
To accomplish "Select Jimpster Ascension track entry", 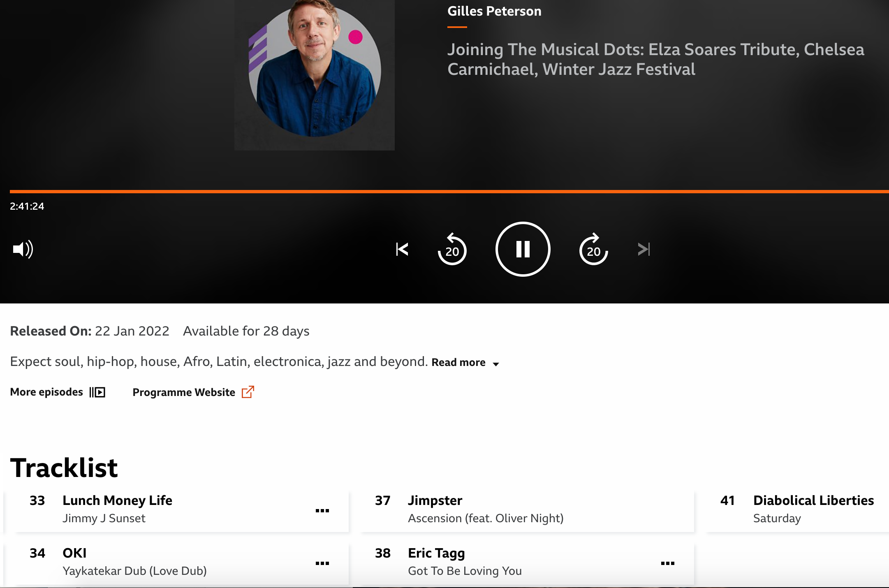I will tap(485, 509).
